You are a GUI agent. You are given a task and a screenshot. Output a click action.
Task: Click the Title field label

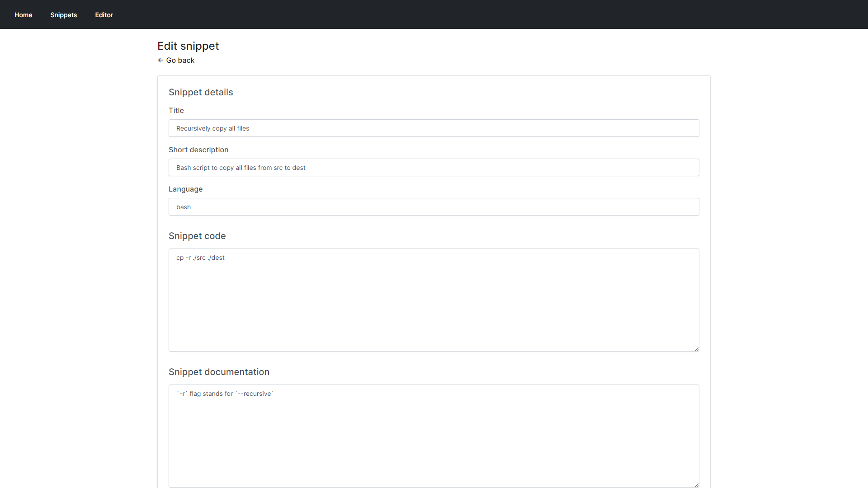[x=176, y=110]
